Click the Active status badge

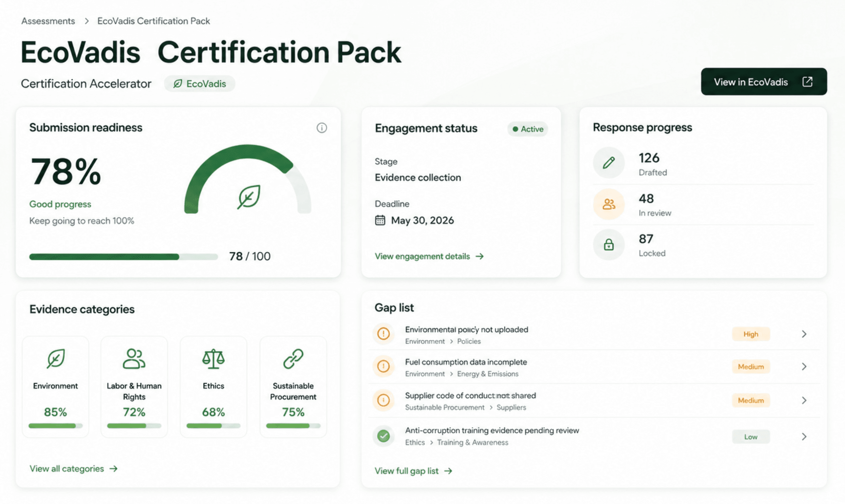tap(528, 129)
